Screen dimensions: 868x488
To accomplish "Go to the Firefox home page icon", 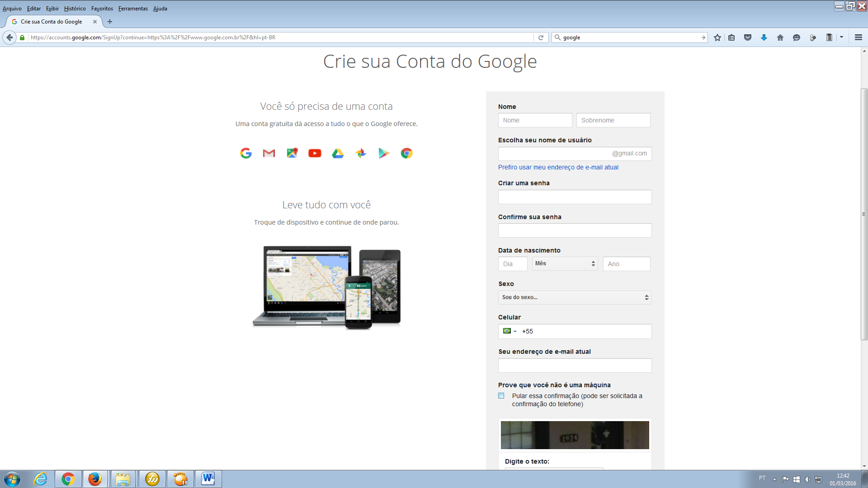I will pos(780,38).
